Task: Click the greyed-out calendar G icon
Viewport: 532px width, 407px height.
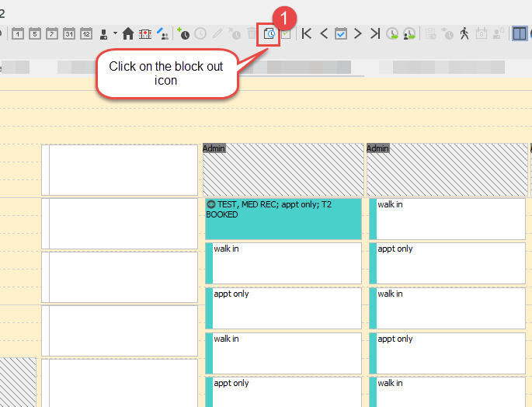Action: click(482, 34)
